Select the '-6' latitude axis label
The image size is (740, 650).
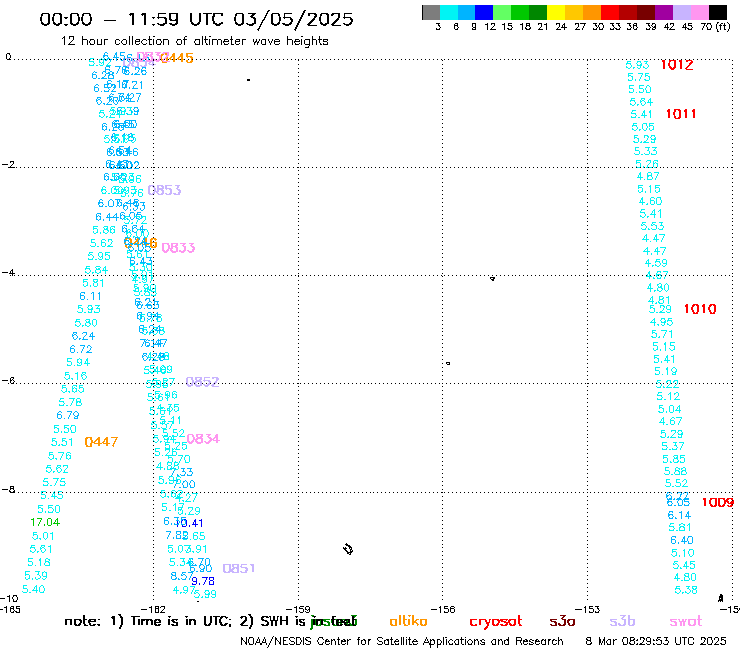click(x=8, y=380)
